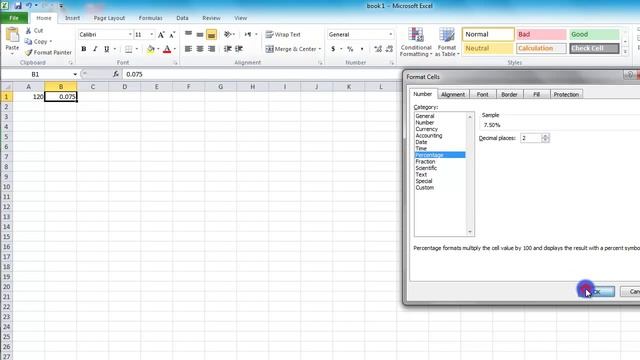Open Protection tab in Format Cells
The image size is (640, 360).
coord(566,94)
